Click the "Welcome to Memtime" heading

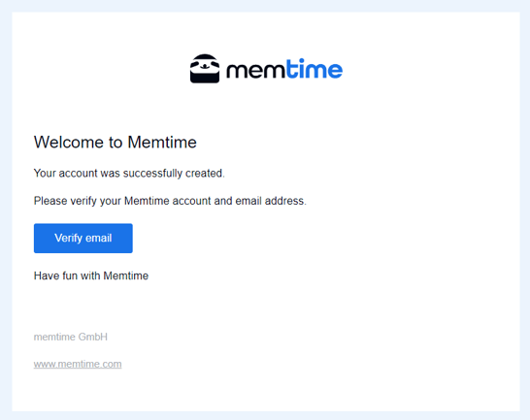tap(116, 143)
